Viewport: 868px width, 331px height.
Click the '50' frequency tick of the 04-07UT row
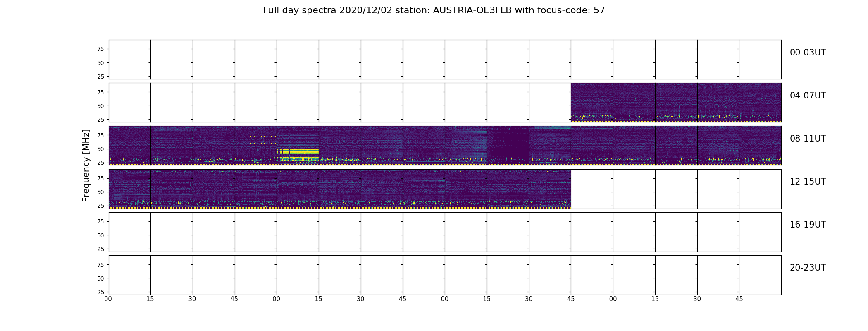coord(100,106)
